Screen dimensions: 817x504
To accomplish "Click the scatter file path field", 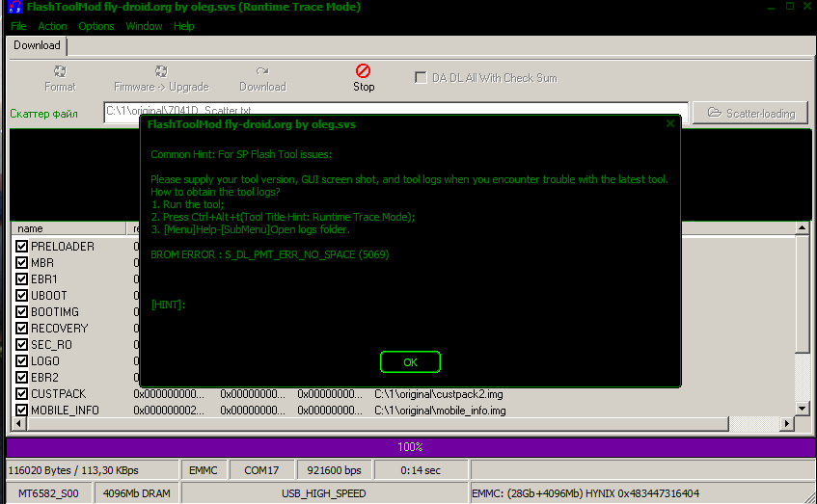I will pos(395,112).
